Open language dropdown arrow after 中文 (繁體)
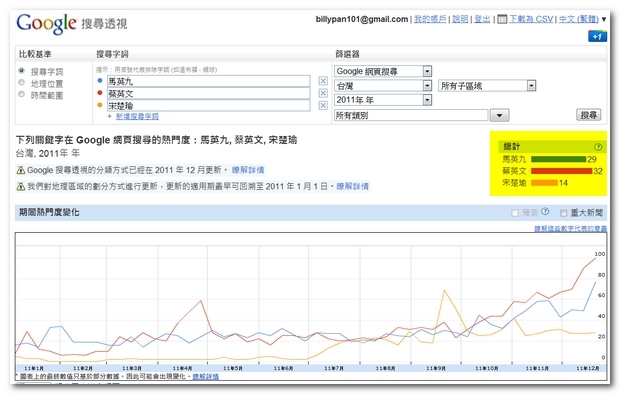The height and width of the screenshot is (395, 621). (x=604, y=19)
